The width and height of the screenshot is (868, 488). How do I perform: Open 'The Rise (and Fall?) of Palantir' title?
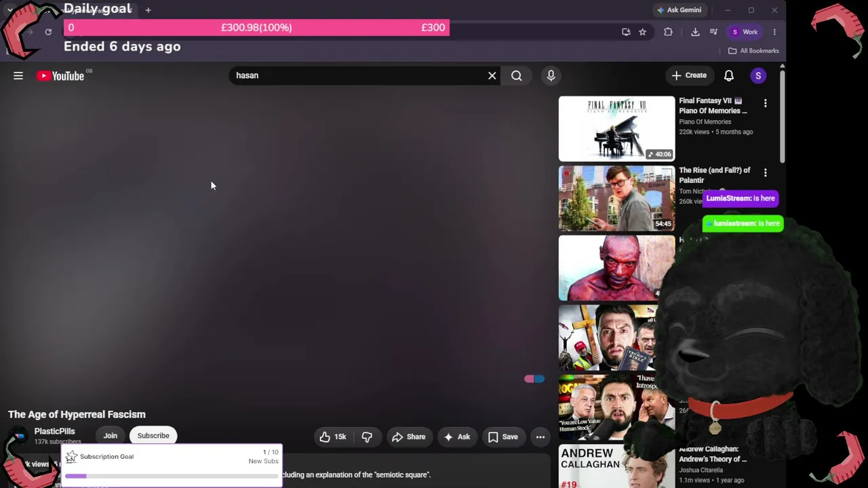715,176
